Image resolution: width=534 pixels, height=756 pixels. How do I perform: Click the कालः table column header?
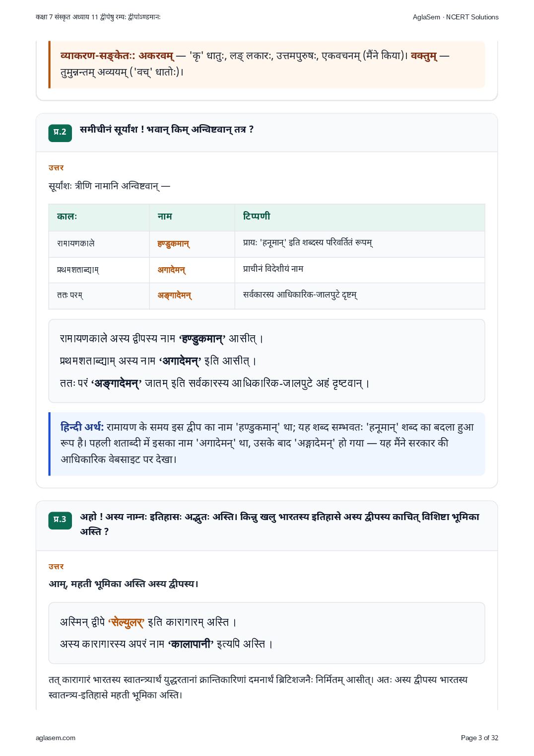coord(67,217)
